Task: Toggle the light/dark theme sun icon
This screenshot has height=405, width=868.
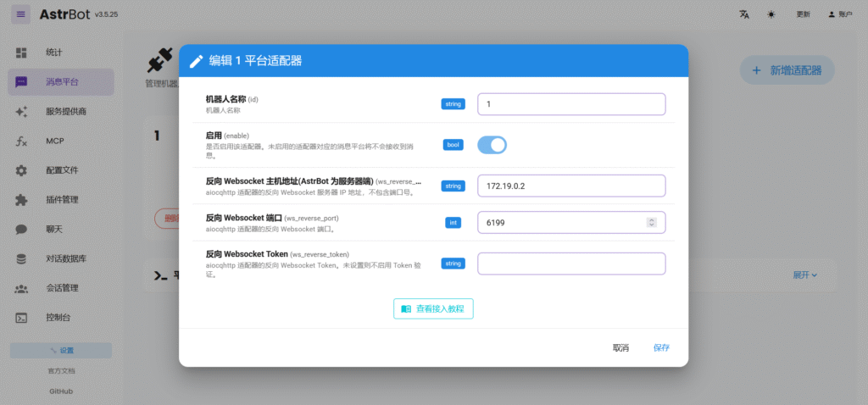Action: point(771,14)
